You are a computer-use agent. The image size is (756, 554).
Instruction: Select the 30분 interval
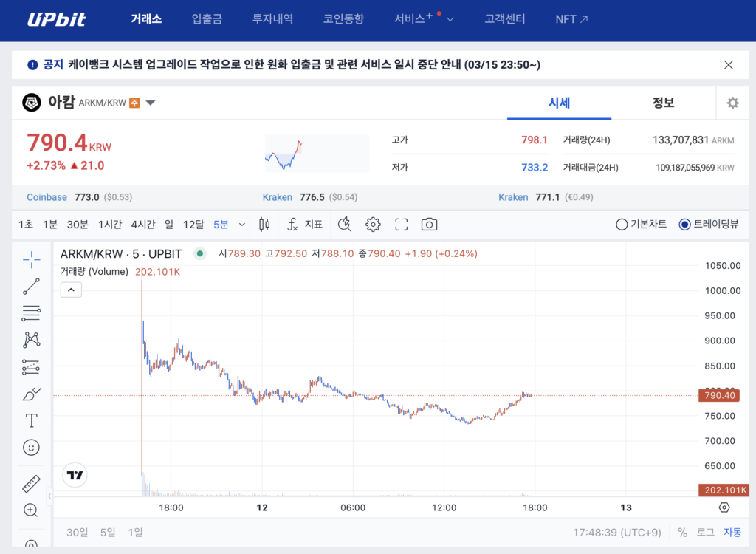77,225
